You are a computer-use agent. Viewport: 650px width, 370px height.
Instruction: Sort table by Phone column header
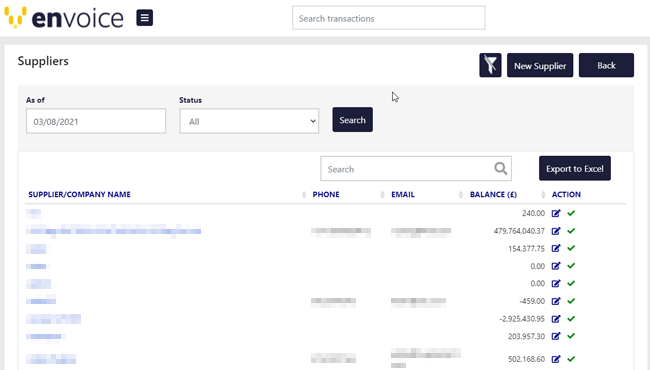click(x=326, y=194)
